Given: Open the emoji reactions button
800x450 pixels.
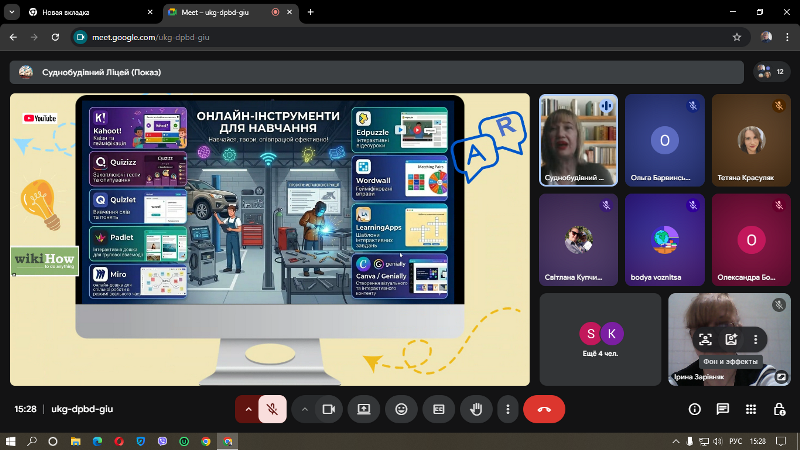Looking at the screenshot, I should pyautogui.click(x=402, y=409).
